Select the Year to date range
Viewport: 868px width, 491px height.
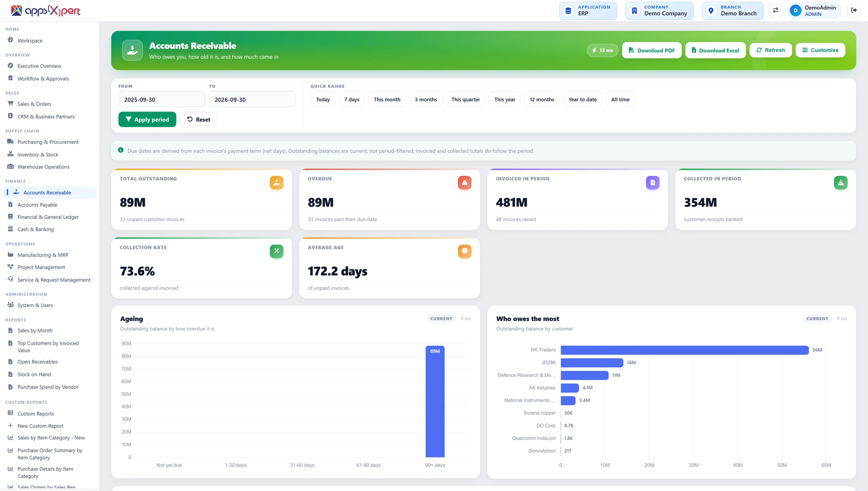pos(583,100)
